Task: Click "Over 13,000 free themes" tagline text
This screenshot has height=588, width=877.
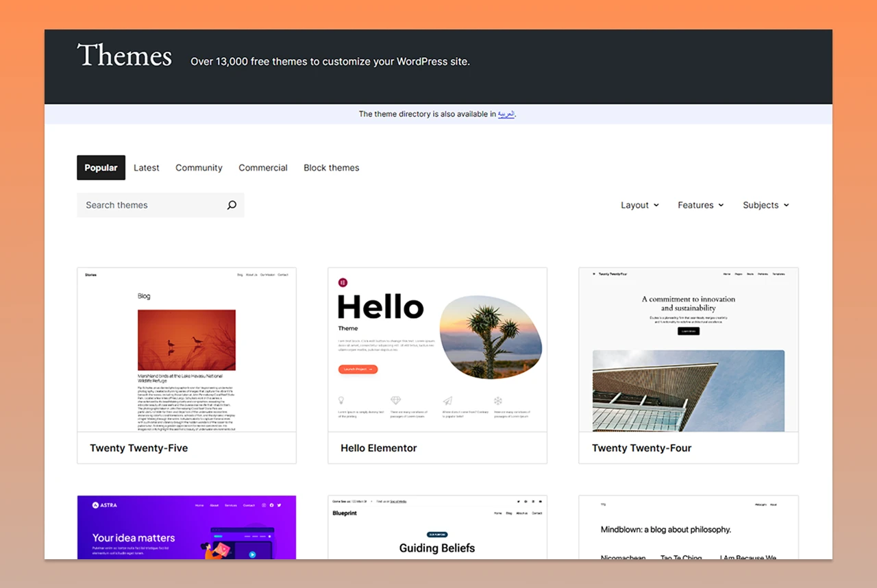Action: click(330, 62)
